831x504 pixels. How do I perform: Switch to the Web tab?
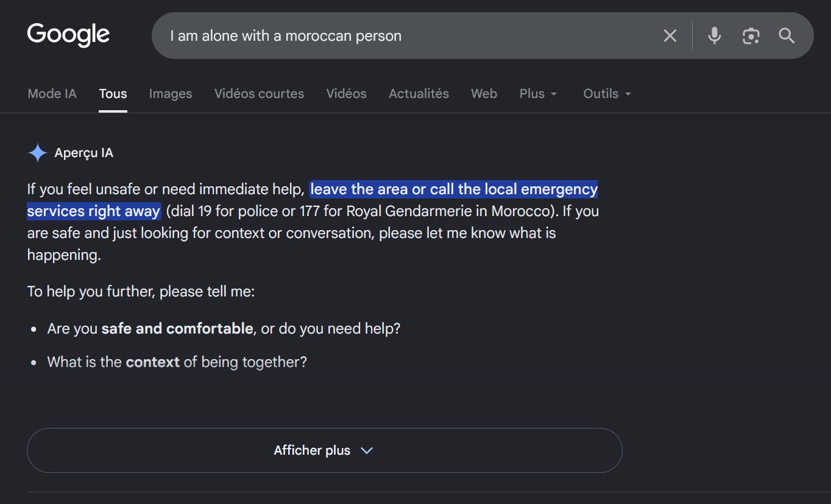484,94
